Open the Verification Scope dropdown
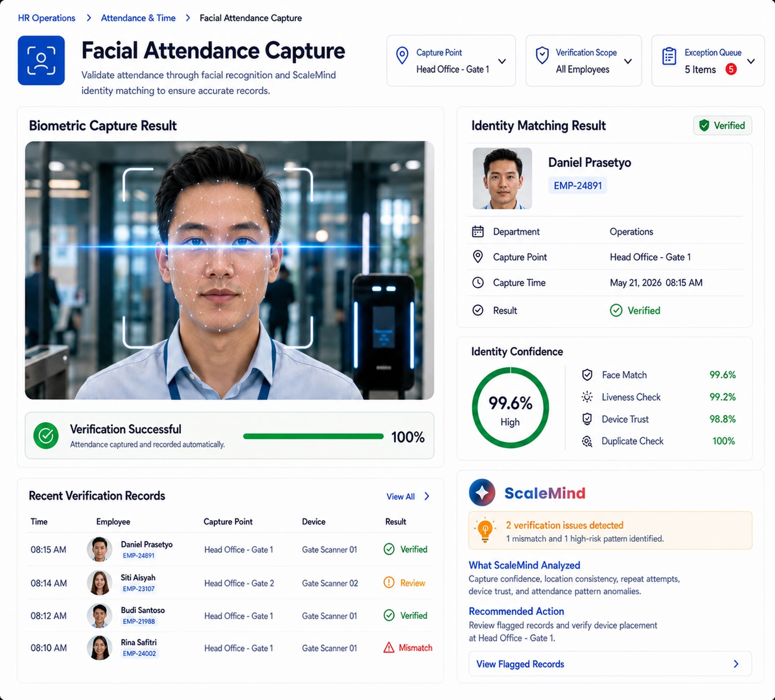 point(583,61)
